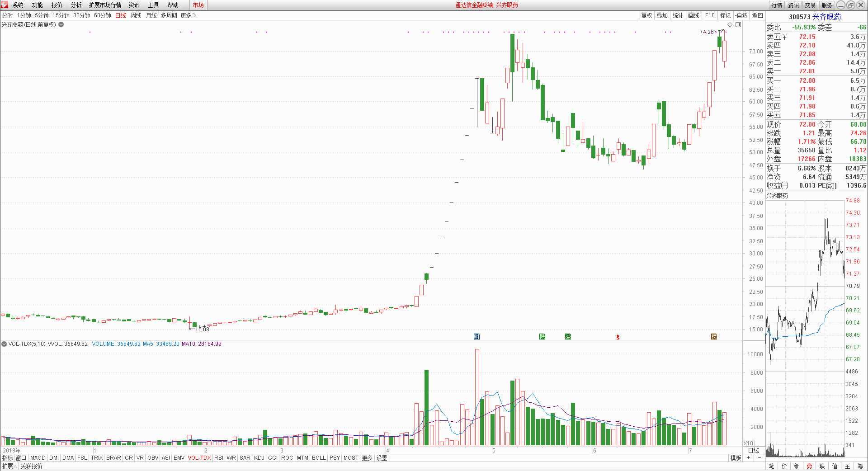Click the 窗口 tab at bottom

21,458
